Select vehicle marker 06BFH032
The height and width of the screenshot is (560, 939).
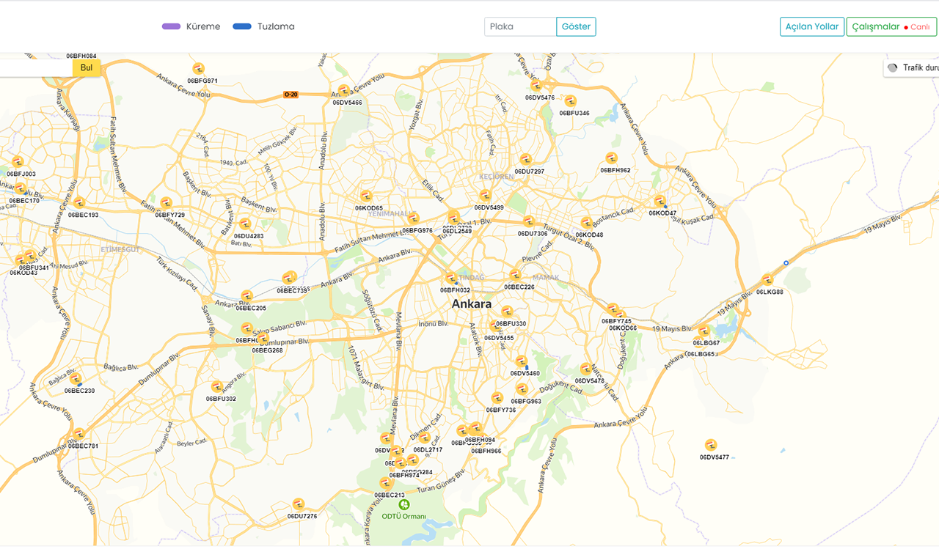(x=451, y=278)
